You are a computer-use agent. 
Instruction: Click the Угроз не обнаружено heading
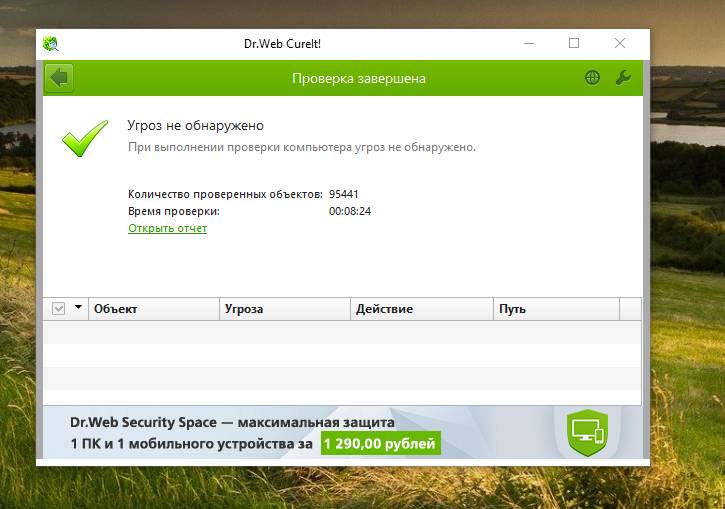(196, 126)
